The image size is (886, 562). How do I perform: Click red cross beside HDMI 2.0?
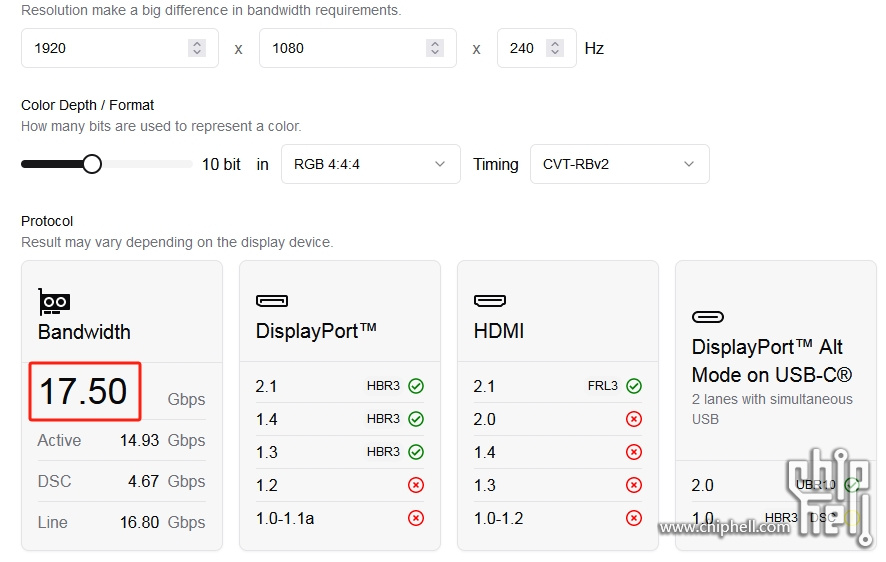point(634,419)
